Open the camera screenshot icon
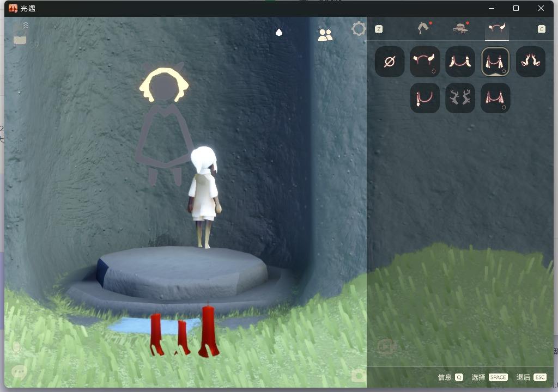Viewport: 558px width, 392px height. point(359,375)
